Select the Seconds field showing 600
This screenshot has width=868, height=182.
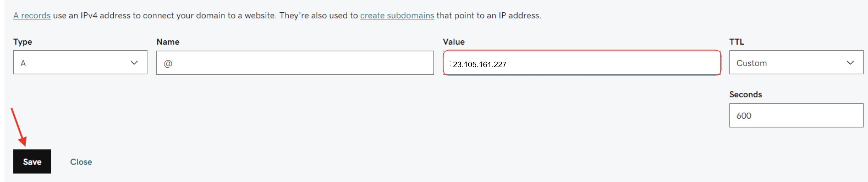[796, 116]
